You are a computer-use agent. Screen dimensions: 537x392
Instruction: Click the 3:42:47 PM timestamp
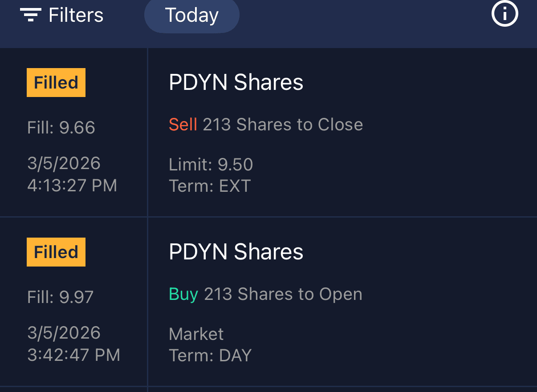point(73,355)
